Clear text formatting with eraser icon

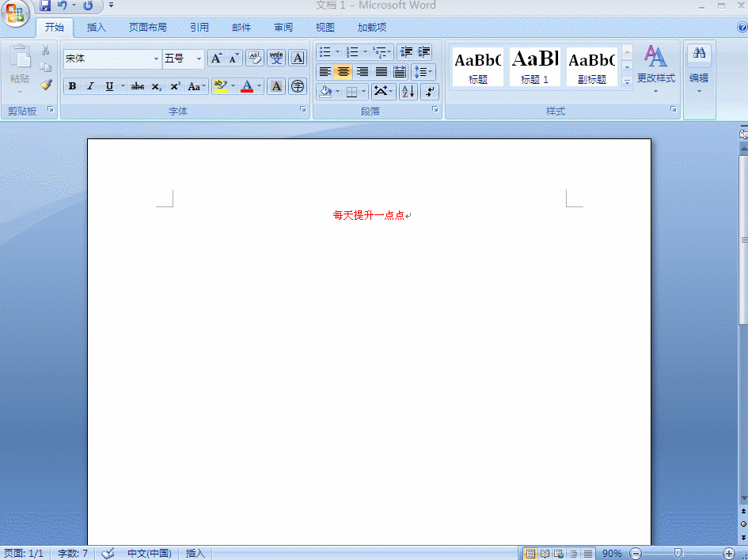[x=255, y=59]
